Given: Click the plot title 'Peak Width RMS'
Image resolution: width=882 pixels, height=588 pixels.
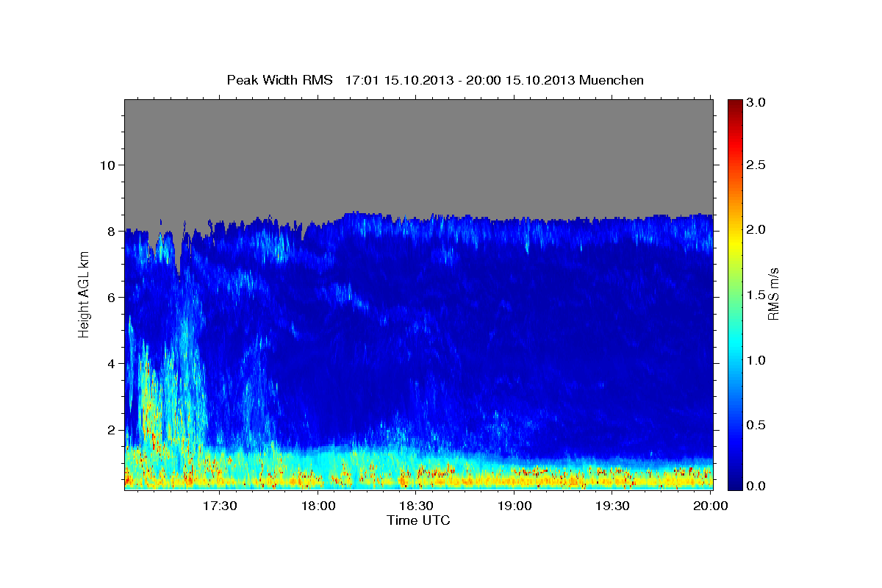Looking at the screenshot, I should [279, 80].
